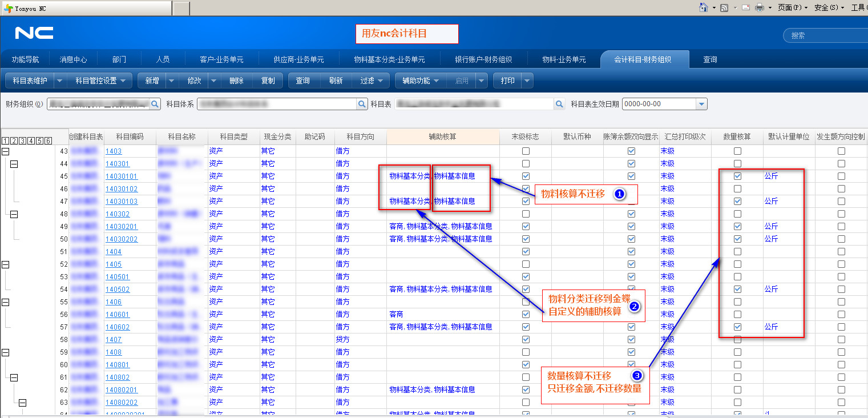Click the RSS feed icon in browser toolbar
868x418 pixels.
tap(724, 7)
